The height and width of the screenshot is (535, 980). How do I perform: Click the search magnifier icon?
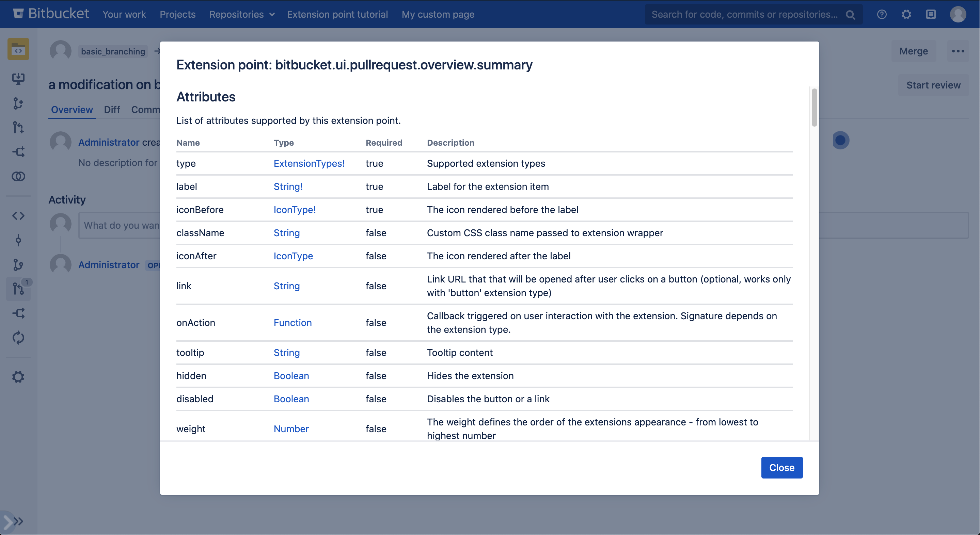coord(850,15)
